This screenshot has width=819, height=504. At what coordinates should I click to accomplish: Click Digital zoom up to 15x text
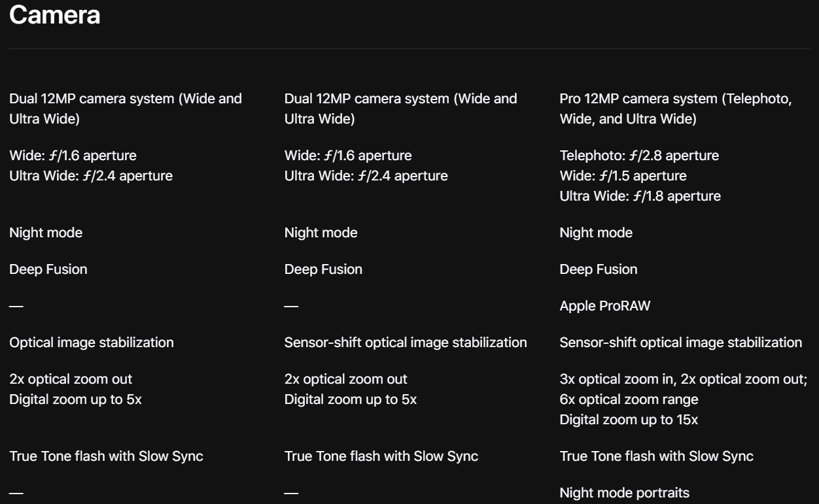pos(629,420)
